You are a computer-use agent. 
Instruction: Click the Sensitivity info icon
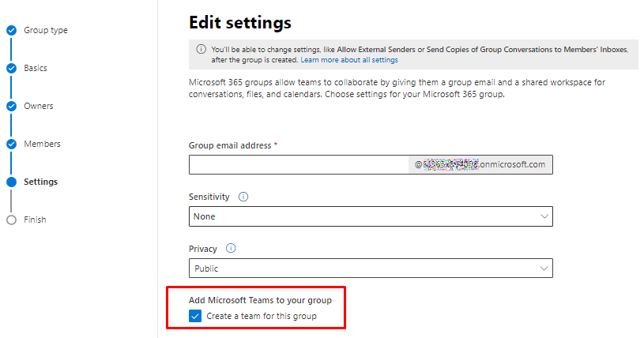point(243,197)
